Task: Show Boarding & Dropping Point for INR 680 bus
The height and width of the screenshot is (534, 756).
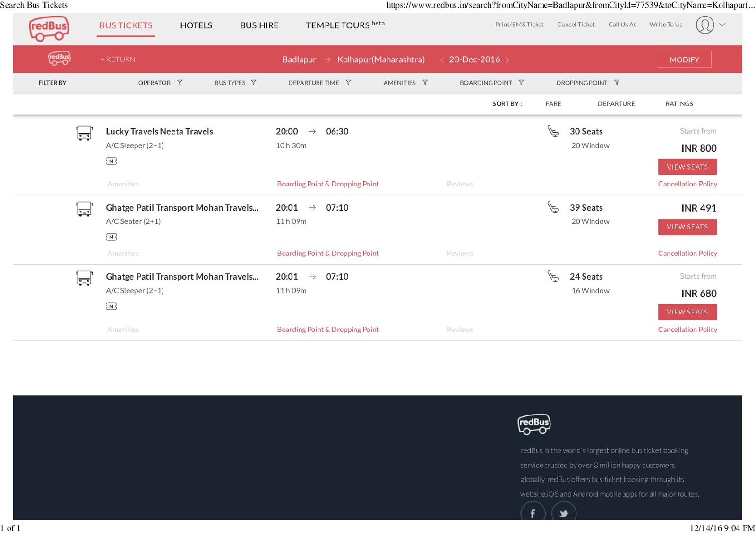Action: point(328,330)
